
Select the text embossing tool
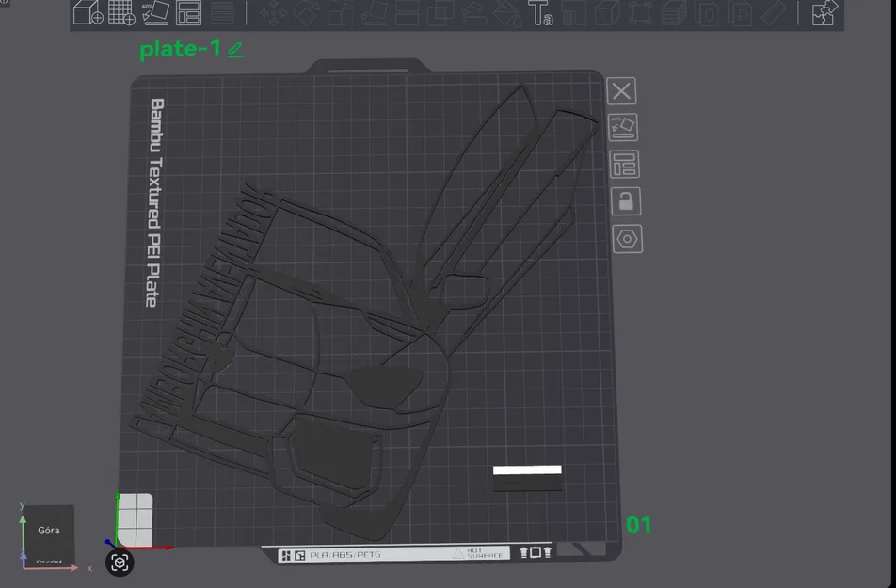(x=541, y=15)
